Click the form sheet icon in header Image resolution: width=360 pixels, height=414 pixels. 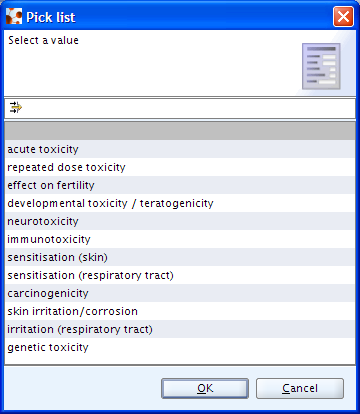[321, 66]
